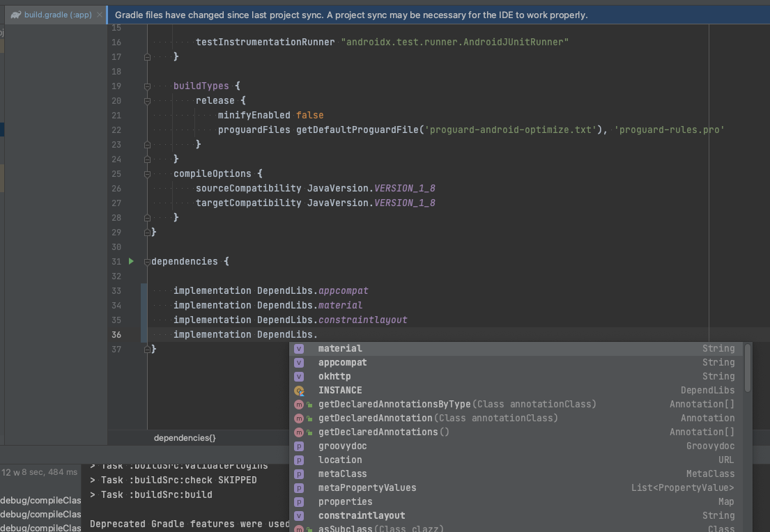This screenshot has width=770, height=532.
Task: Pick the location entry in autocomplete list
Action: [340, 460]
